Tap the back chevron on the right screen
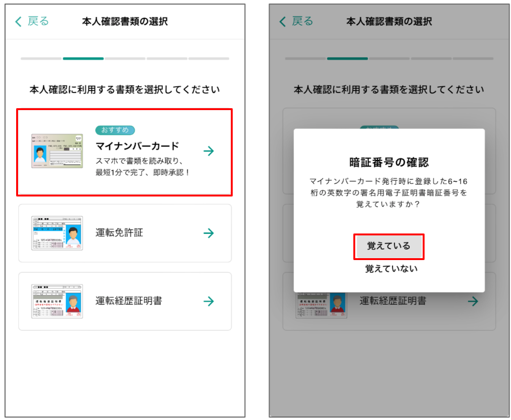Image resolution: width=511 pixels, height=420 pixels. pyautogui.click(x=282, y=21)
